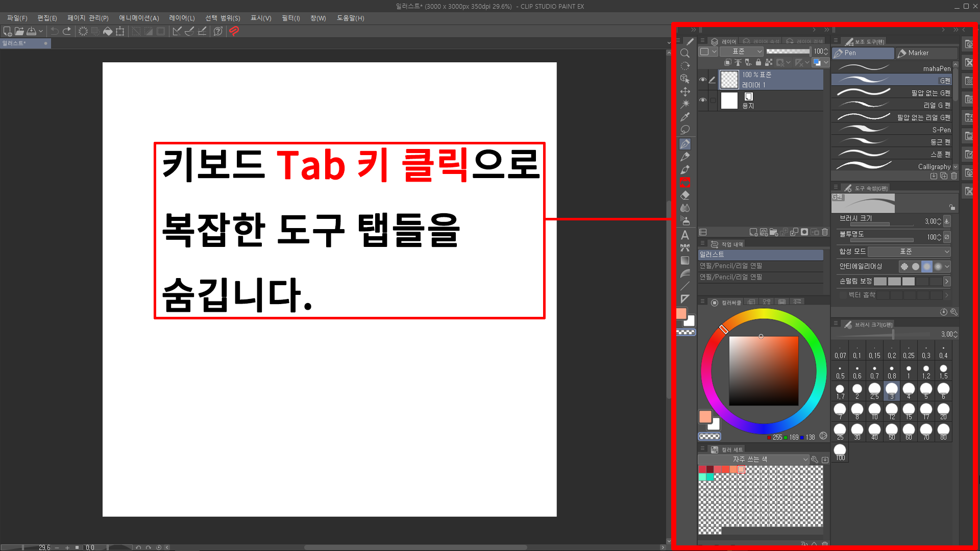Open 합성 모드 dropdown in tool properties

pos(909,252)
